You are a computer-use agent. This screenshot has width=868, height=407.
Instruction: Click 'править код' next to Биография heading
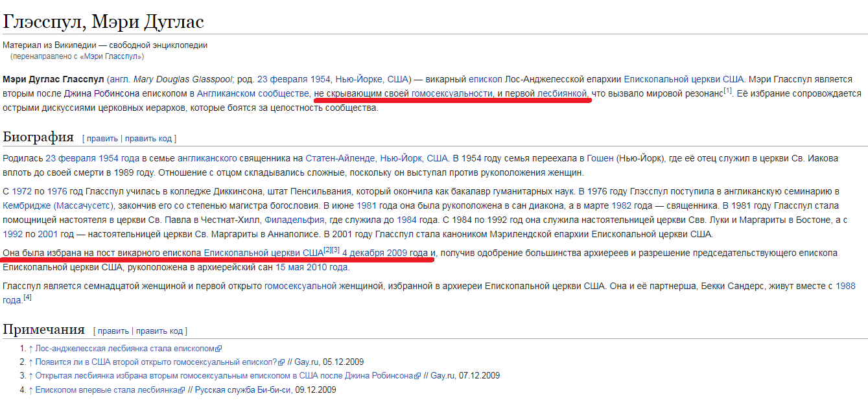click(148, 139)
